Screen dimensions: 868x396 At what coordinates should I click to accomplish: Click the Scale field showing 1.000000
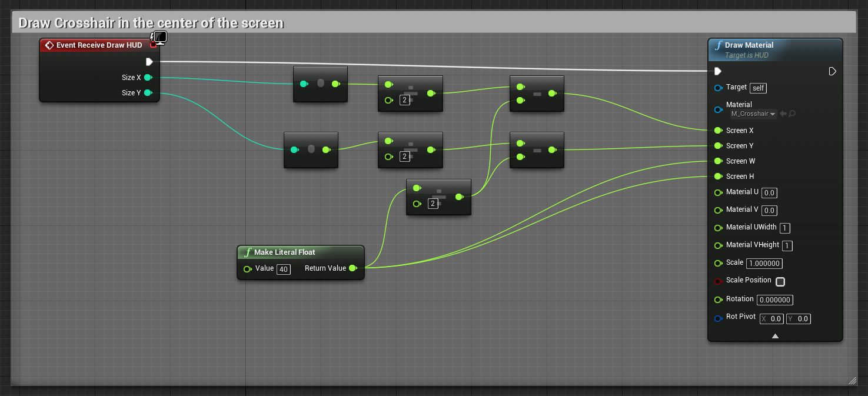click(x=764, y=264)
